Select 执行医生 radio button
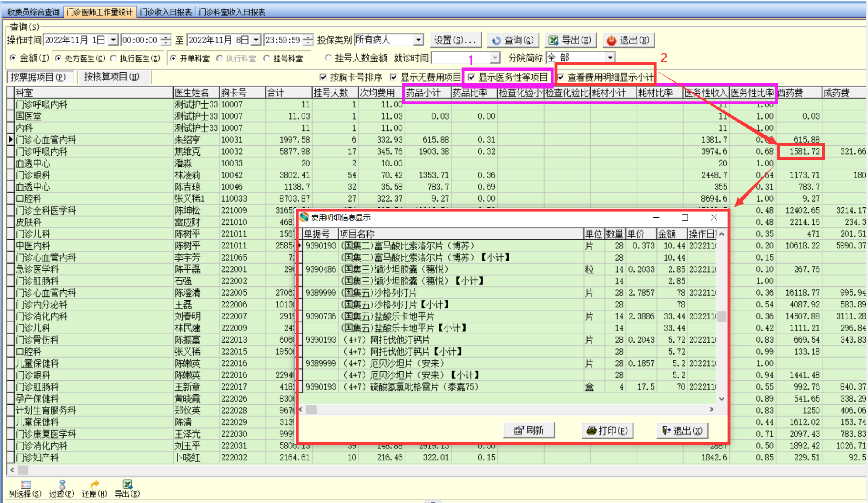The width and height of the screenshot is (868, 503). pos(113,58)
